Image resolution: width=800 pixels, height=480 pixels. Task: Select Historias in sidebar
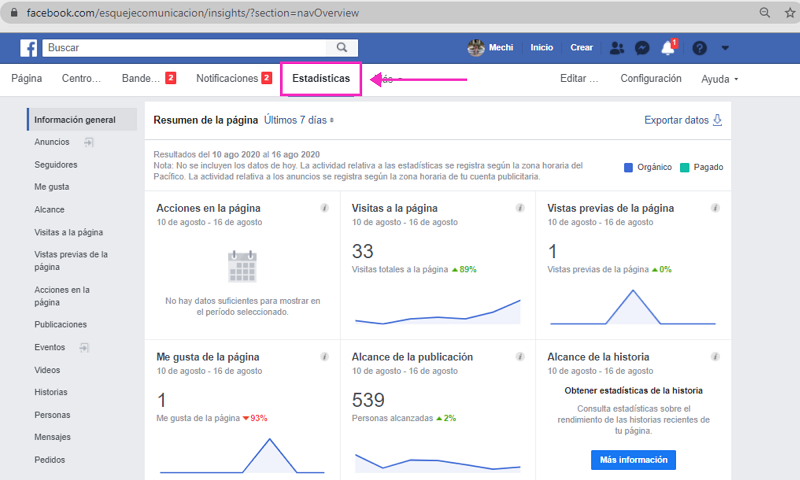[51, 392]
